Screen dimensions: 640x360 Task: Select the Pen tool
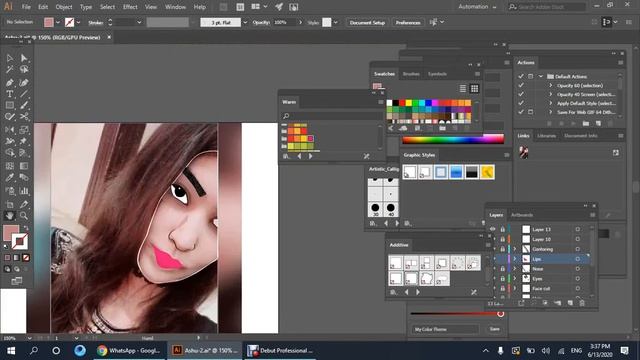[x=9, y=82]
